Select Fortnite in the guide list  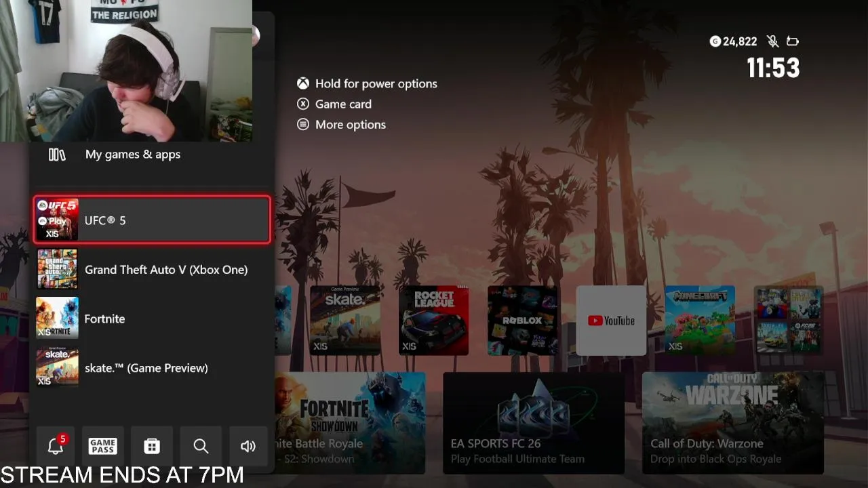(152, 319)
